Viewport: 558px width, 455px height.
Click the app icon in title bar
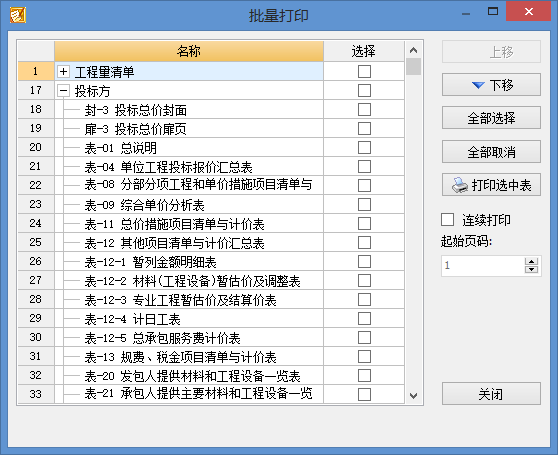(18, 15)
